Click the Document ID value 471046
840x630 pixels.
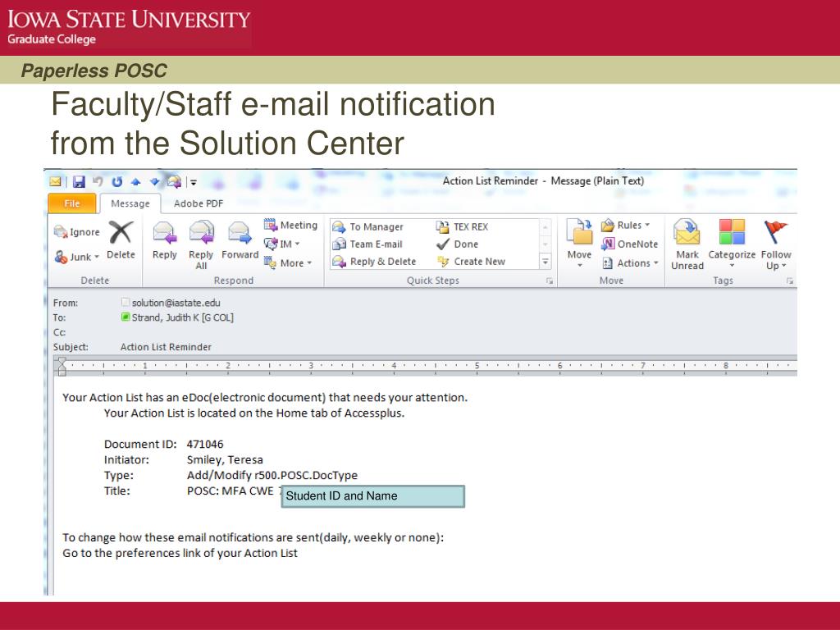(204, 444)
